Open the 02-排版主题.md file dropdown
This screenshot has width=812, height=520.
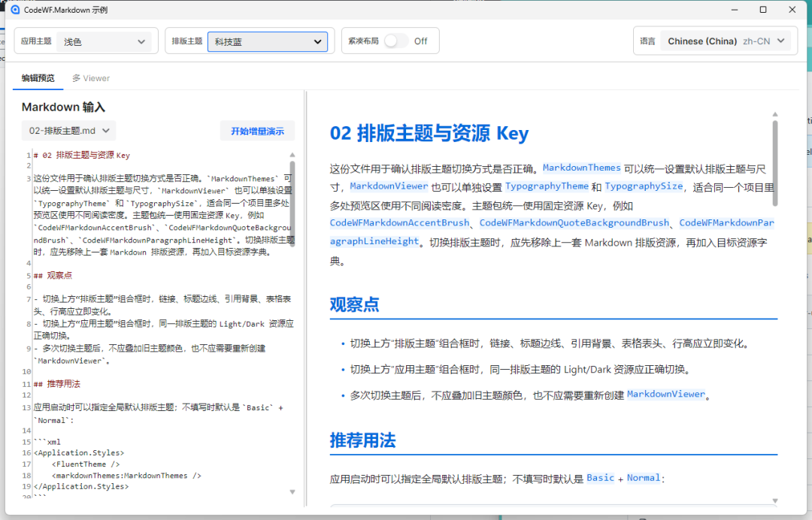(69, 131)
